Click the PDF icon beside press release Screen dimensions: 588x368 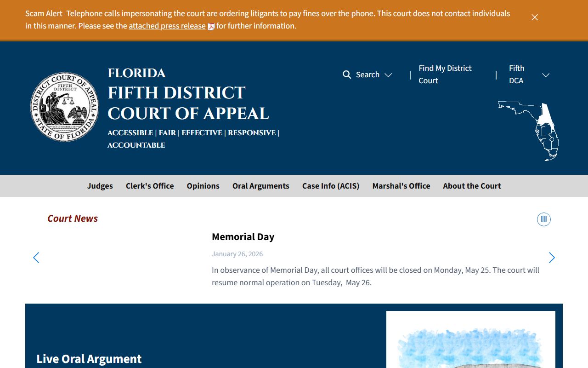pos(211,27)
